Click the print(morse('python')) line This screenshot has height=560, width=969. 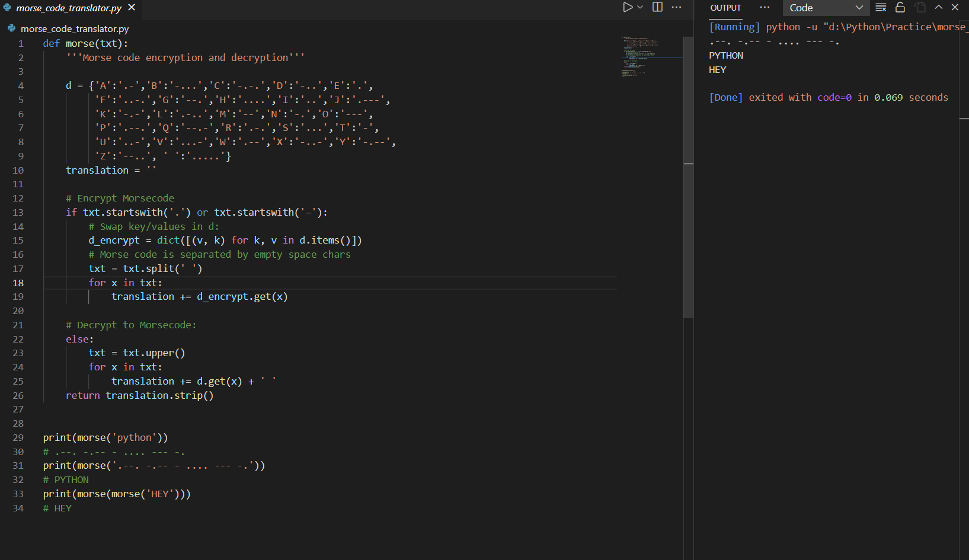pyautogui.click(x=105, y=437)
